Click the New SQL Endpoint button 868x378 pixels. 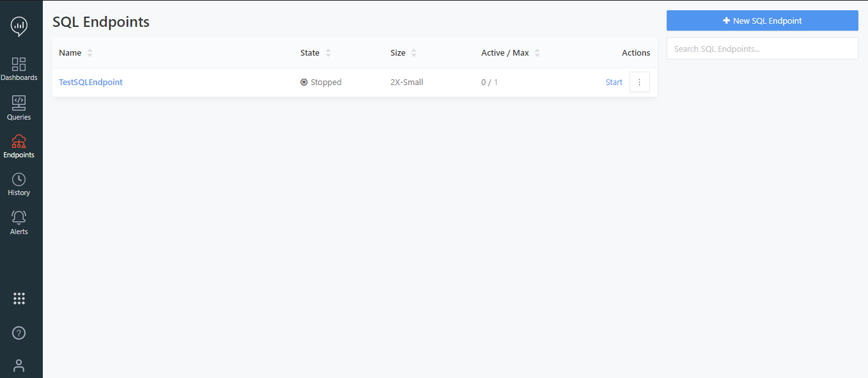point(762,20)
